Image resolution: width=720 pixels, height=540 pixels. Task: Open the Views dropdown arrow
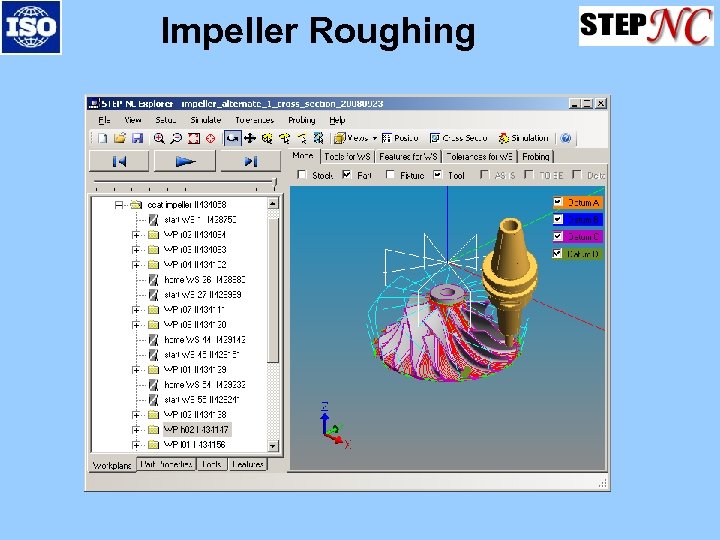point(375,138)
